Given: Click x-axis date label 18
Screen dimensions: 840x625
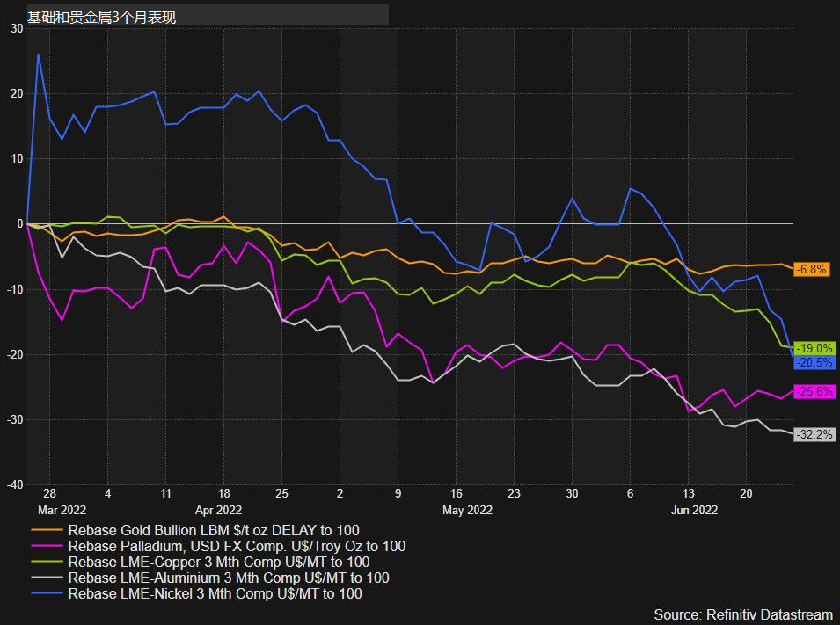Looking at the screenshot, I should (x=224, y=493).
